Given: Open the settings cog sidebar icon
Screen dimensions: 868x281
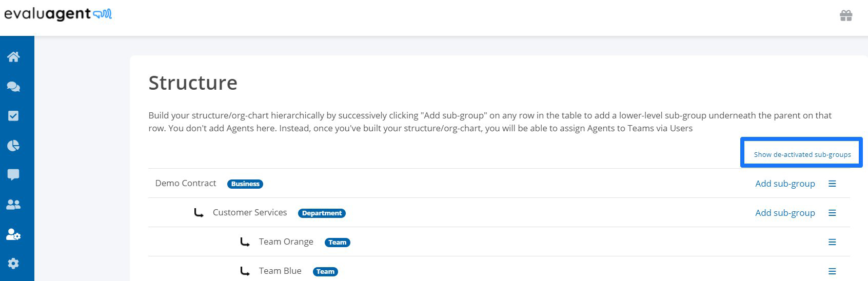Looking at the screenshot, I should pyautogui.click(x=13, y=264).
